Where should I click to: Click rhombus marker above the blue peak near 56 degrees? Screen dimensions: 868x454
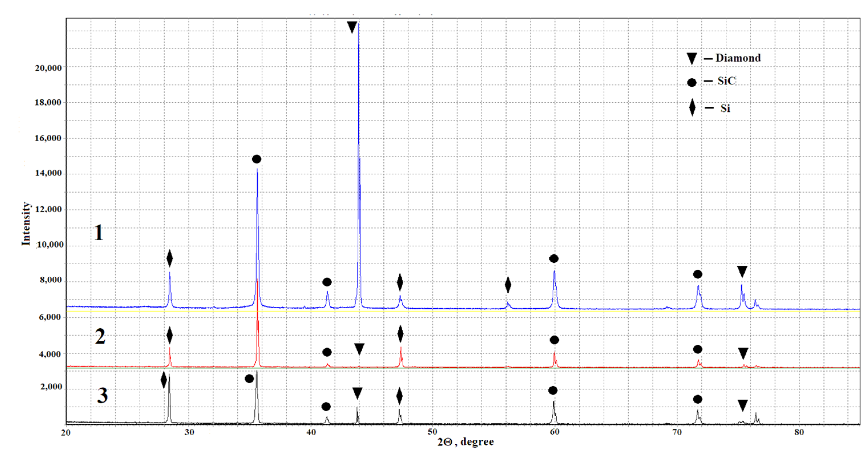(x=508, y=285)
